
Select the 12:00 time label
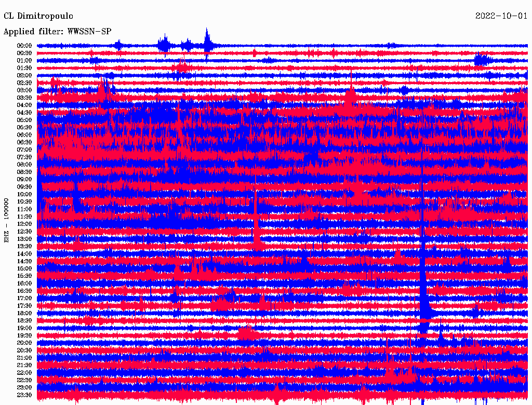point(24,224)
